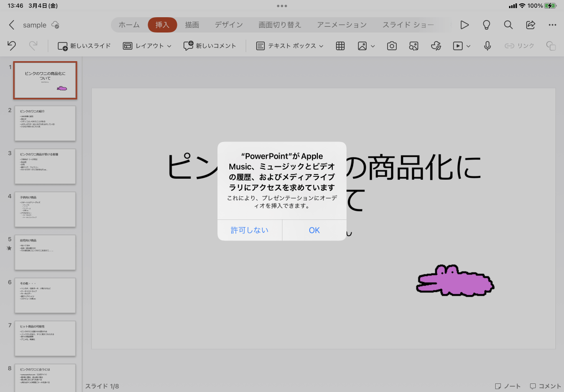Expand the picture insert dropdown arrow

click(372, 45)
